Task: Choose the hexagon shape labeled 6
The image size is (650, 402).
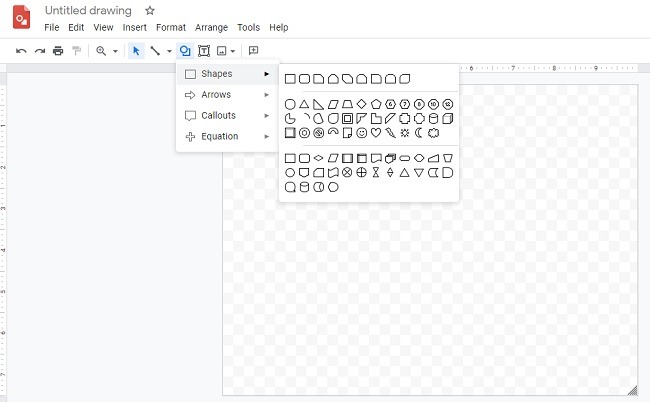Action: point(390,104)
